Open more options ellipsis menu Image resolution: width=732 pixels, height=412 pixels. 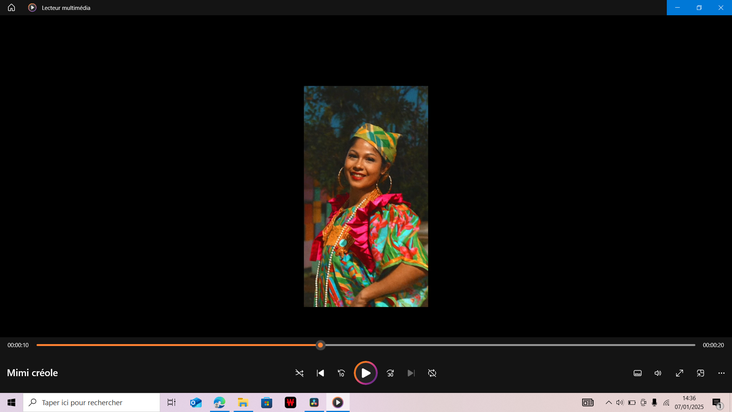pos(721,373)
